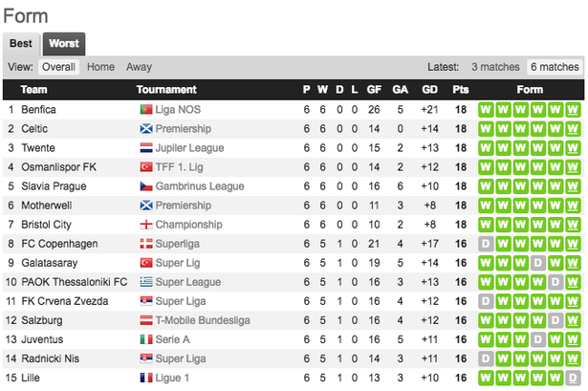Sort table by GF column header
This screenshot has width=588, height=391.
tap(374, 90)
